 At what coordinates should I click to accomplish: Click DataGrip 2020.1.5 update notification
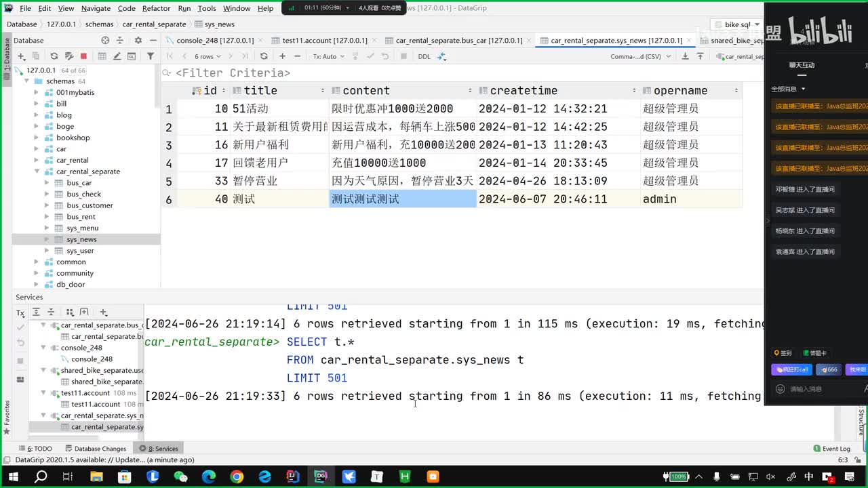coord(104,460)
